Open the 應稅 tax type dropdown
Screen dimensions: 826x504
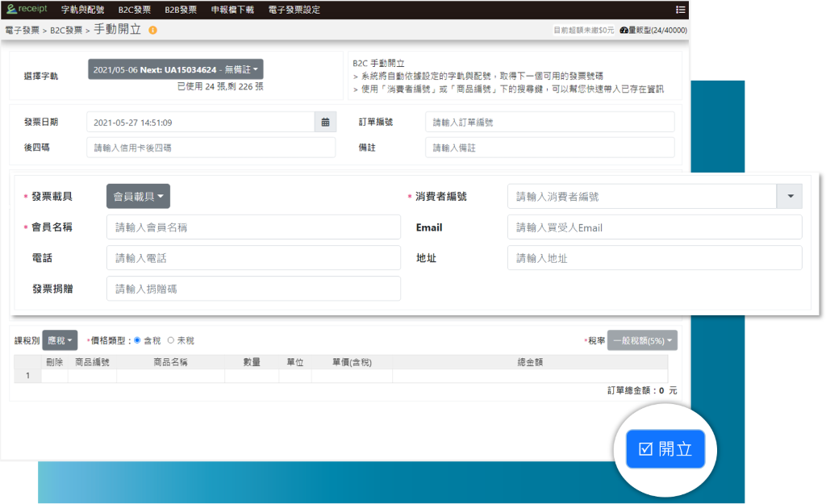60,340
